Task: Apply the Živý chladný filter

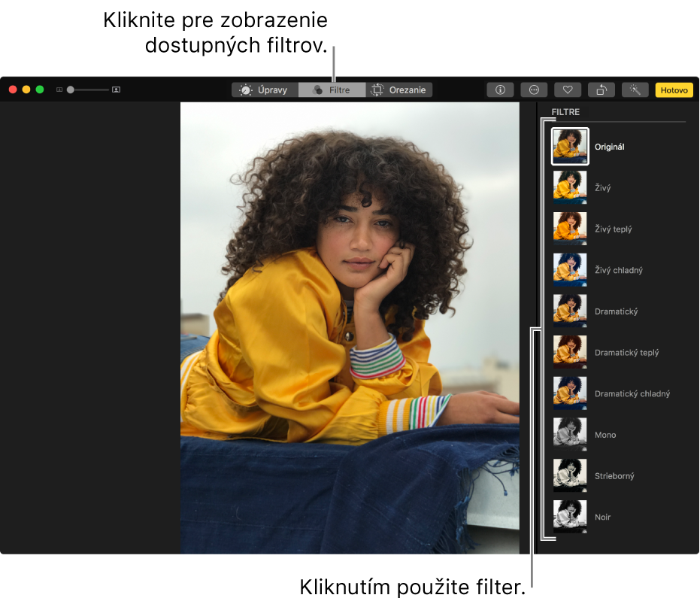Action: (x=570, y=270)
